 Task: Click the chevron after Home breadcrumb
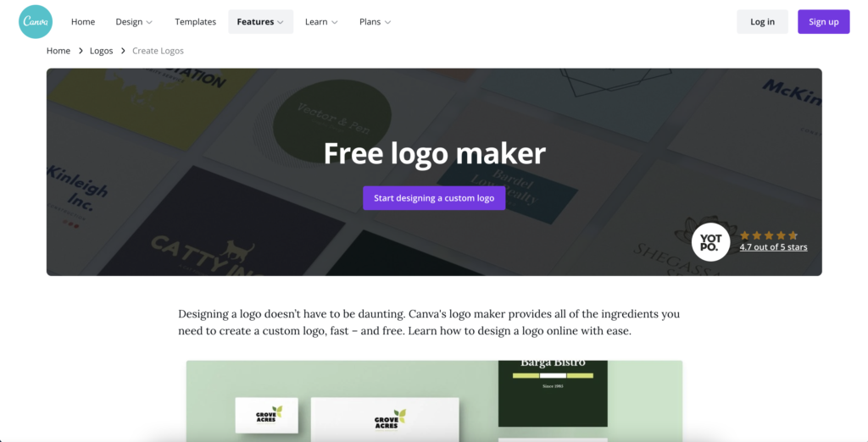pyautogui.click(x=81, y=51)
